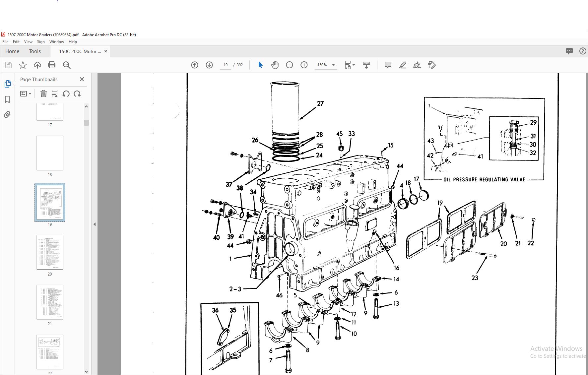The height and width of the screenshot is (375, 588).
Task: Open the Page Thumbnails sidebar icon
Action: (x=8, y=84)
